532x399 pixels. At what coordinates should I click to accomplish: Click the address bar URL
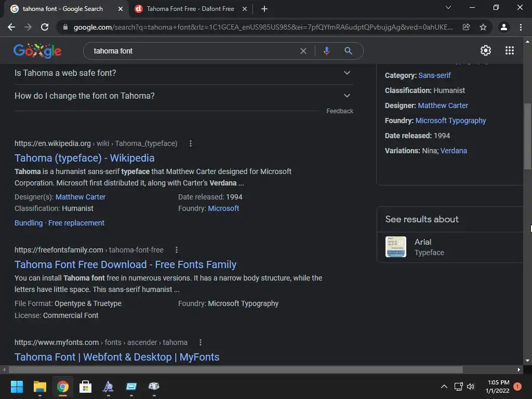(x=263, y=27)
